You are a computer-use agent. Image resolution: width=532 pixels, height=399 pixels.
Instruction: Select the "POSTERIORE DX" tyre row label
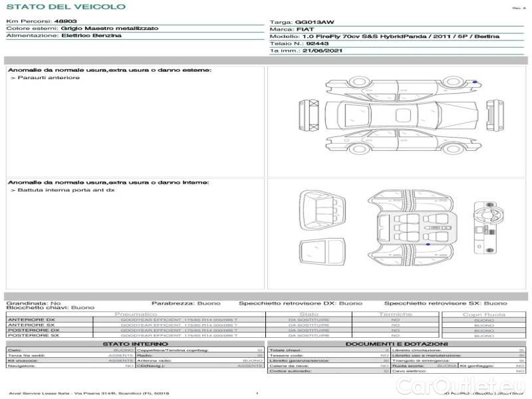34,330
